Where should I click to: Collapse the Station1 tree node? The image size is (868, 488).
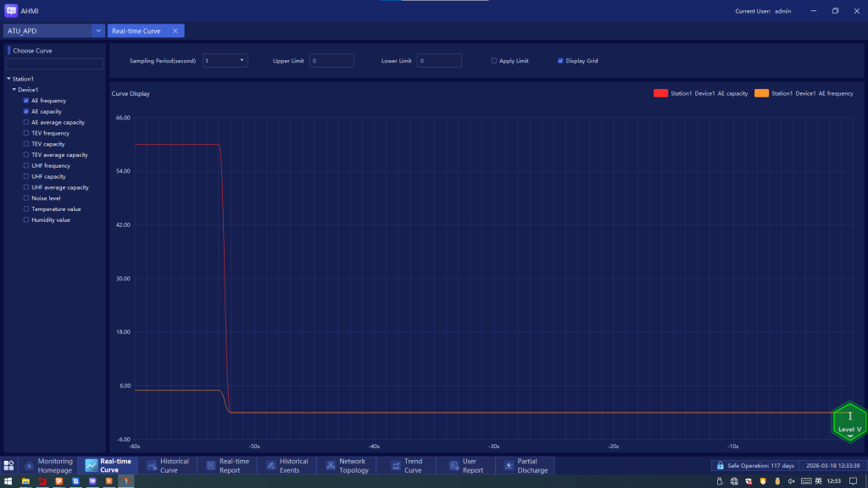tap(8, 79)
